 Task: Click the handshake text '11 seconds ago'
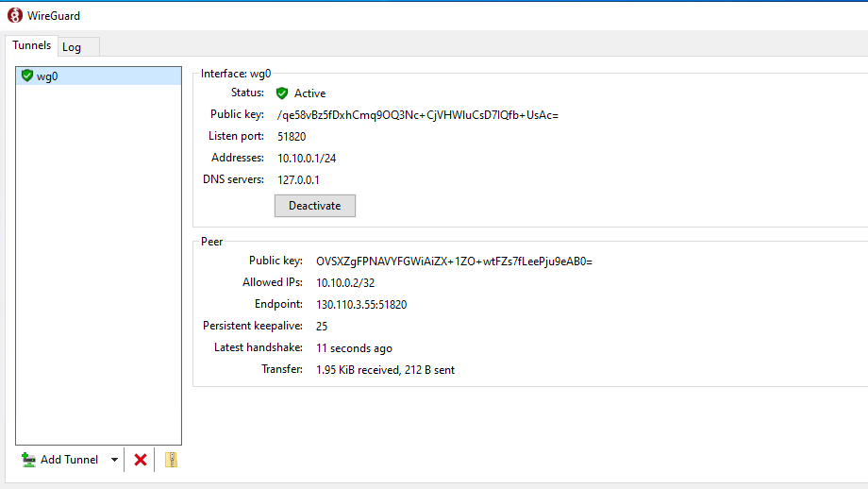[x=355, y=348]
